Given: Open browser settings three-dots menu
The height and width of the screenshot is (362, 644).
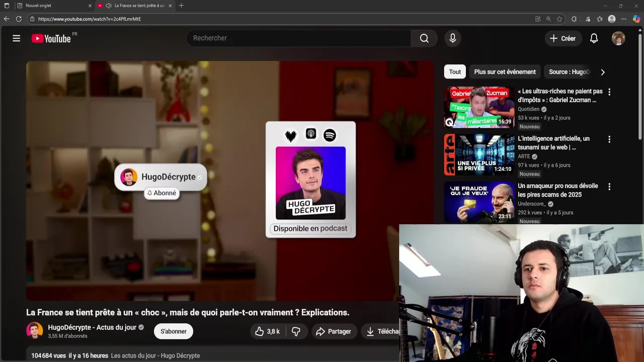Looking at the screenshot, I should tap(624, 19).
